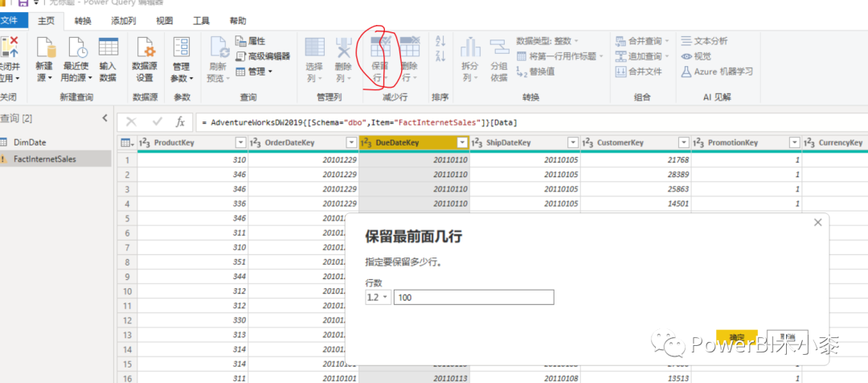The height and width of the screenshot is (383, 868).
Task: Confirm formula with checkmark icon
Action: [158, 122]
